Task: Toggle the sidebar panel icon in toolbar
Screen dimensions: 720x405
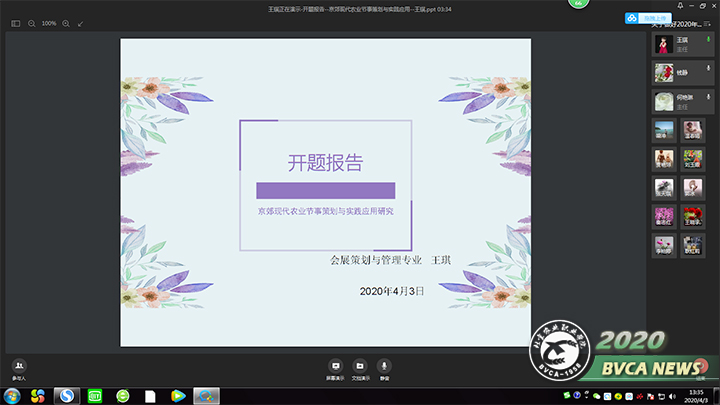Action: 16,23
